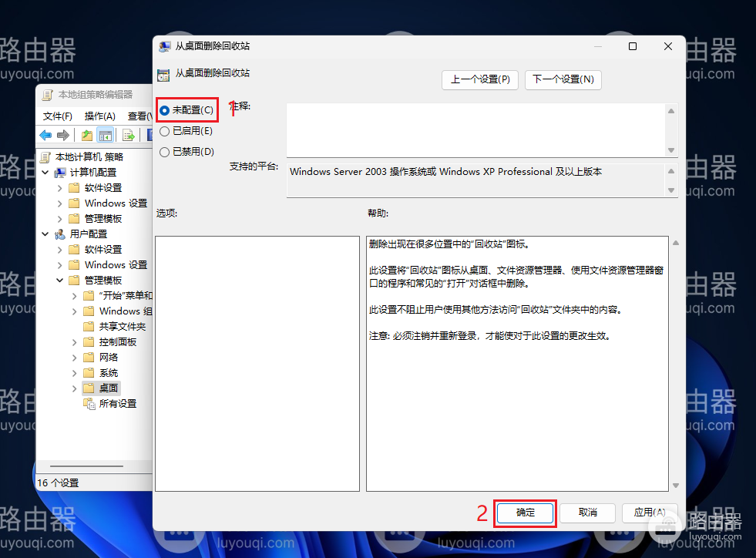Click the 所有设置 icon in the tree
The width and height of the screenshot is (756, 558).
click(89, 404)
